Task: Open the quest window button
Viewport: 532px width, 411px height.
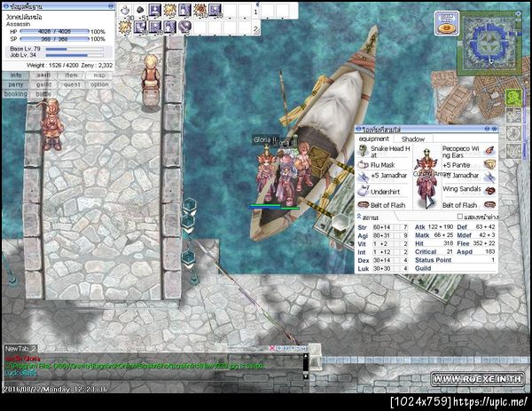Action: [x=71, y=84]
